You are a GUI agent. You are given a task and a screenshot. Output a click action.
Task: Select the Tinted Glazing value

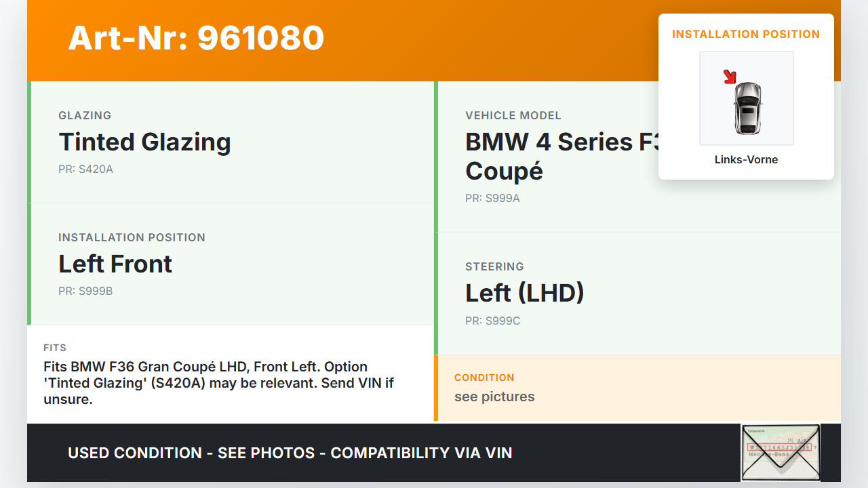(x=144, y=142)
